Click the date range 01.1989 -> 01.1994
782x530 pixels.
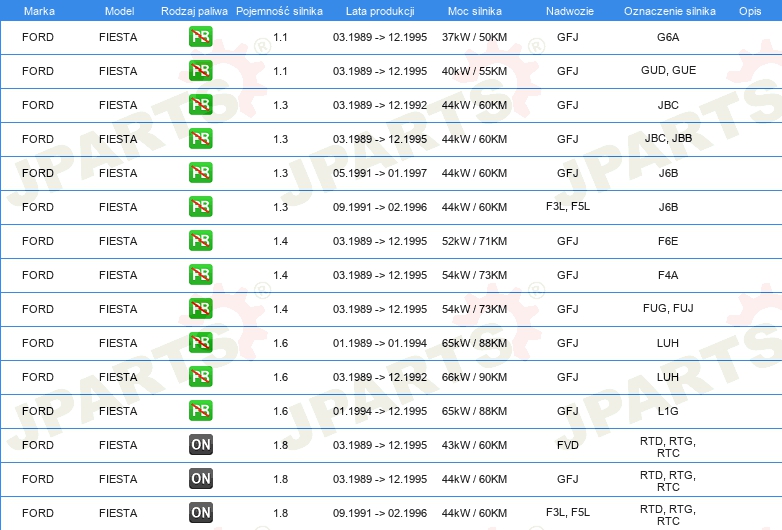point(380,343)
